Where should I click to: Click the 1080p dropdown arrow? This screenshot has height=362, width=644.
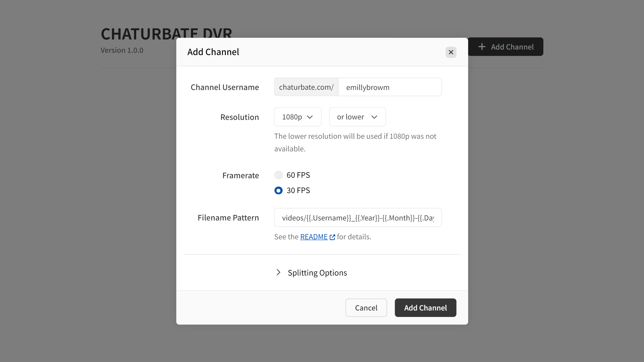(310, 117)
